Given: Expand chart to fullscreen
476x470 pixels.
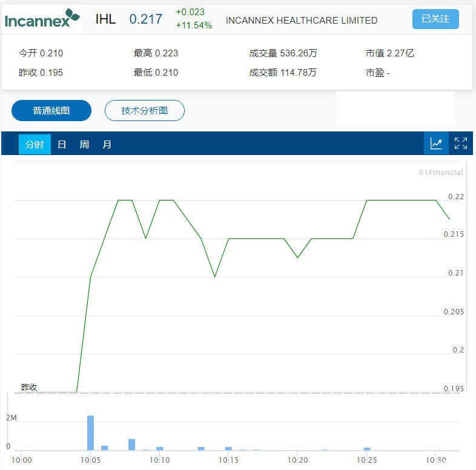Looking at the screenshot, I should click(460, 144).
